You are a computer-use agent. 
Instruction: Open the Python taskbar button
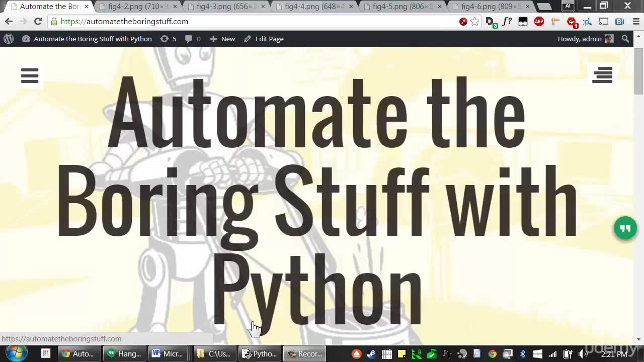point(260,354)
